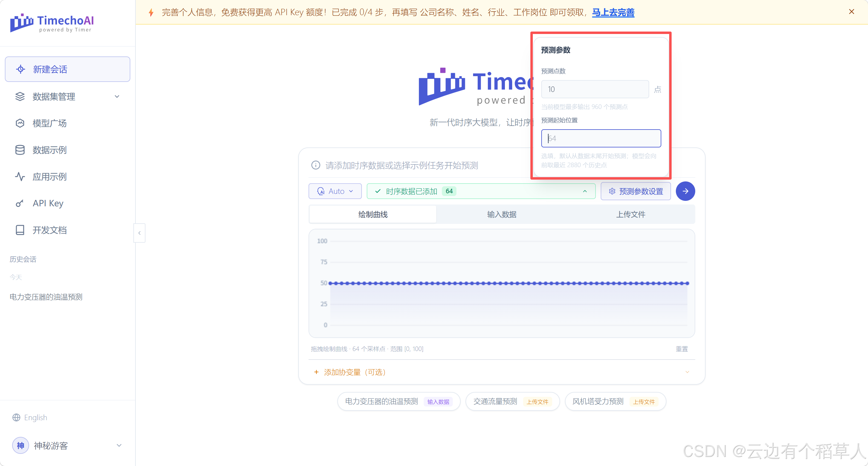This screenshot has width=868, height=466.
Task: Start a new session with 新建会话
Action: coord(67,69)
